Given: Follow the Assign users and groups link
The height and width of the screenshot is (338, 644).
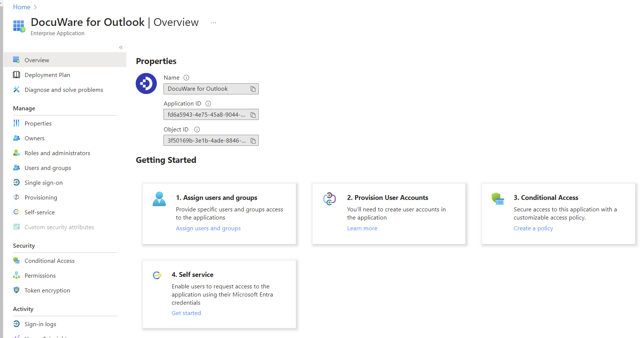Looking at the screenshot, I should pyautogui.click(x=208, y=228).
